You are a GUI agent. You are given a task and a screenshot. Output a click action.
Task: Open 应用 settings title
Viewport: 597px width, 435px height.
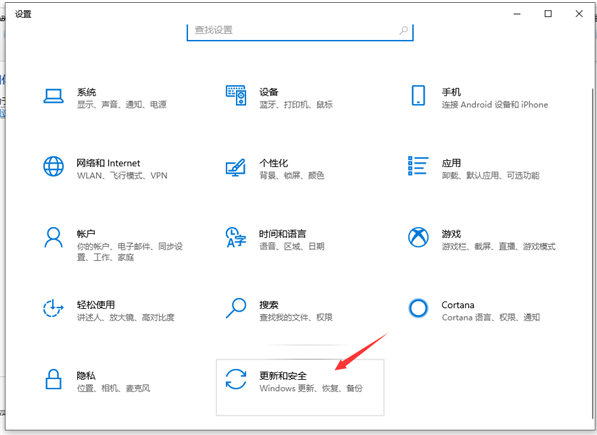coord(451,163)
